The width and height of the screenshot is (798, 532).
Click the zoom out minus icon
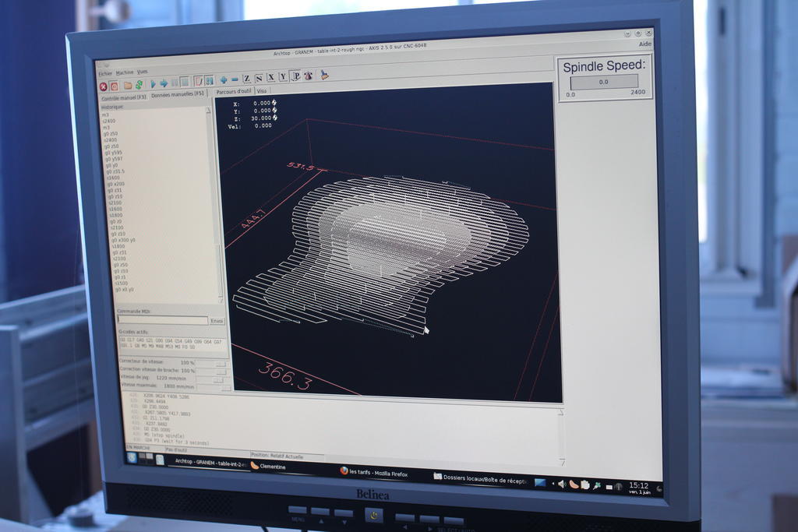[x=235, y=79]
